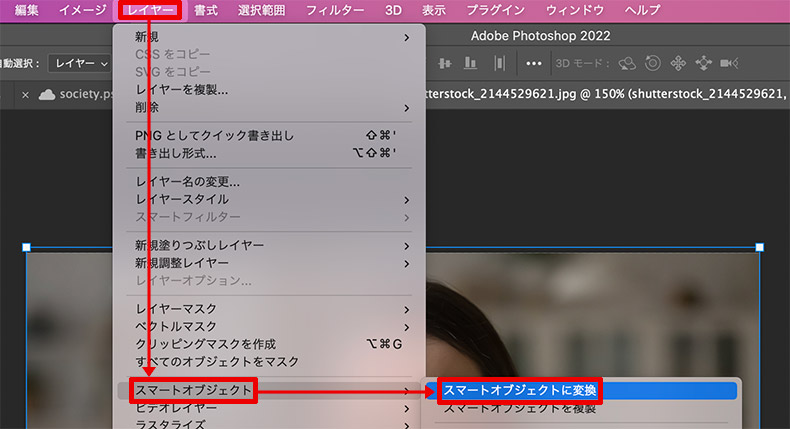
Task: Choose すべてのオブジェクトをマスク
Action: point(271,361)
